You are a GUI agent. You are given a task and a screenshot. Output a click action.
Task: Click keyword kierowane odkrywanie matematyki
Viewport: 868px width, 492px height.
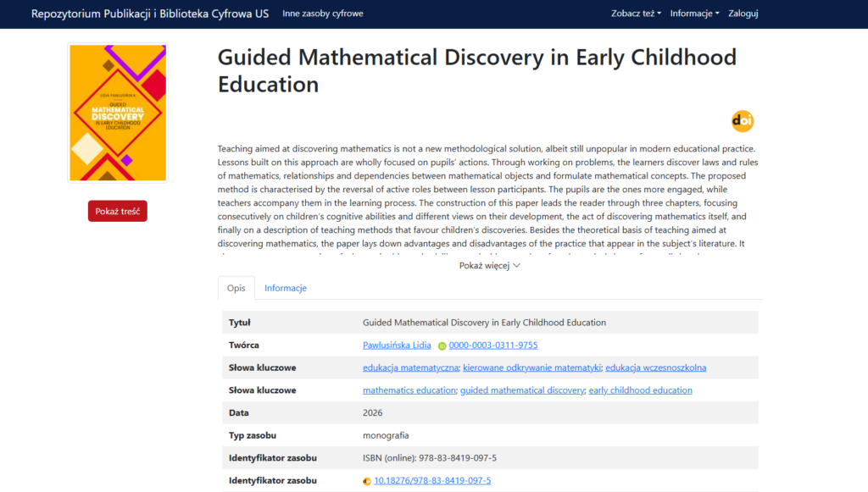(531, 368)
